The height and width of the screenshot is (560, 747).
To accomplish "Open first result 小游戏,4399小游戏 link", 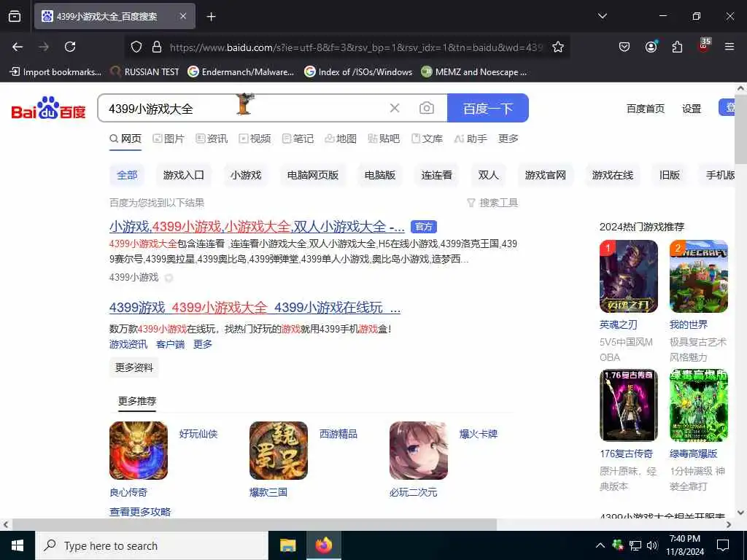I will point(257,226).
